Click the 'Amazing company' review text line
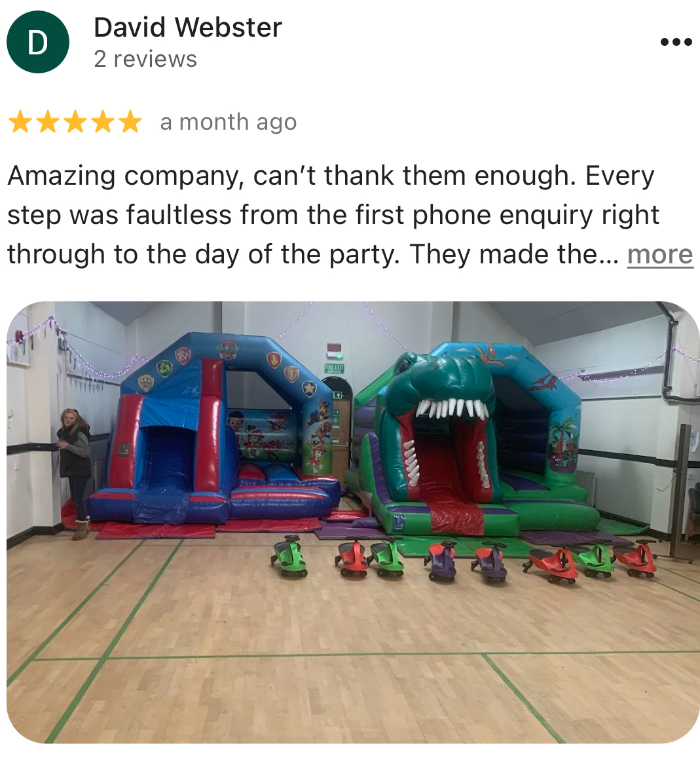 (331, 176)
